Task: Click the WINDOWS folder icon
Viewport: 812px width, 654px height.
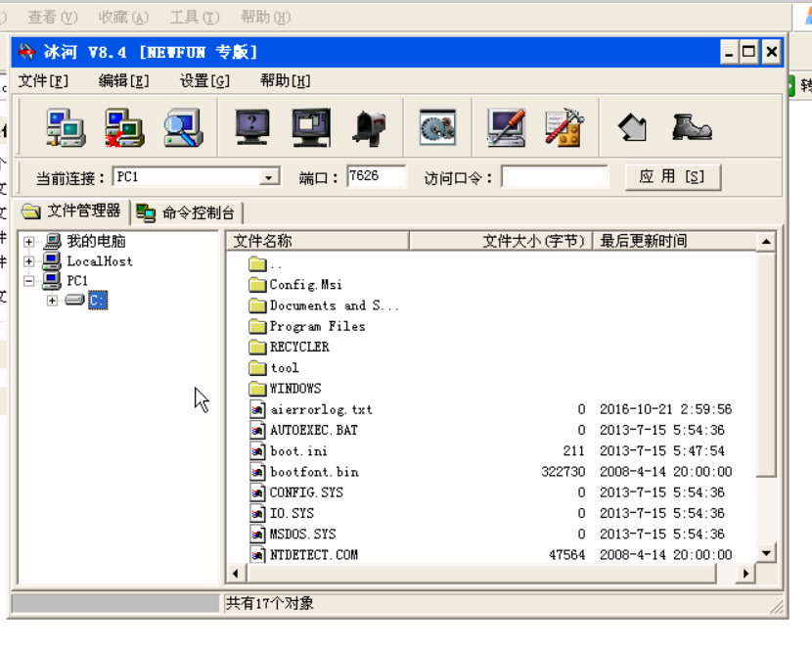Action: coord(257,388)
